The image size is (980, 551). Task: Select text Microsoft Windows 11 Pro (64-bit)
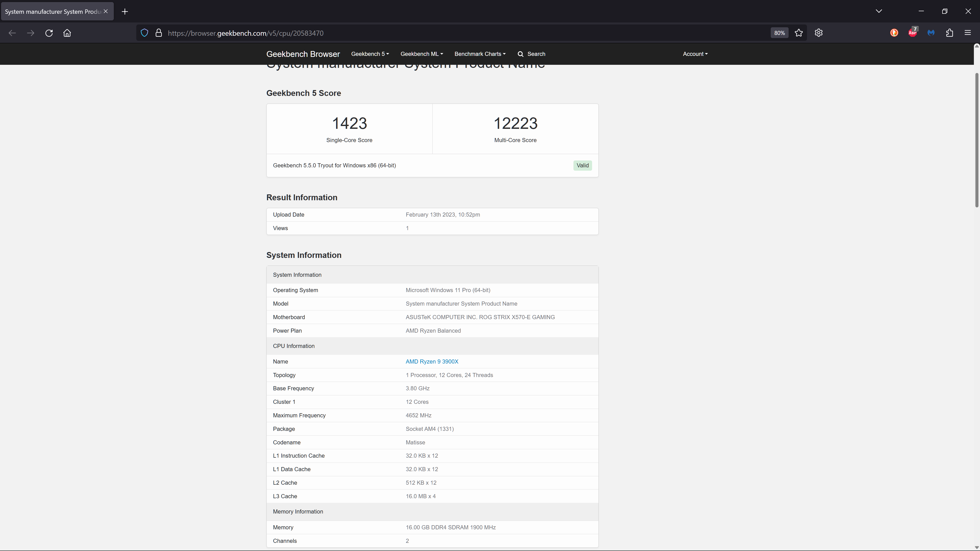(x=448, y=290)
